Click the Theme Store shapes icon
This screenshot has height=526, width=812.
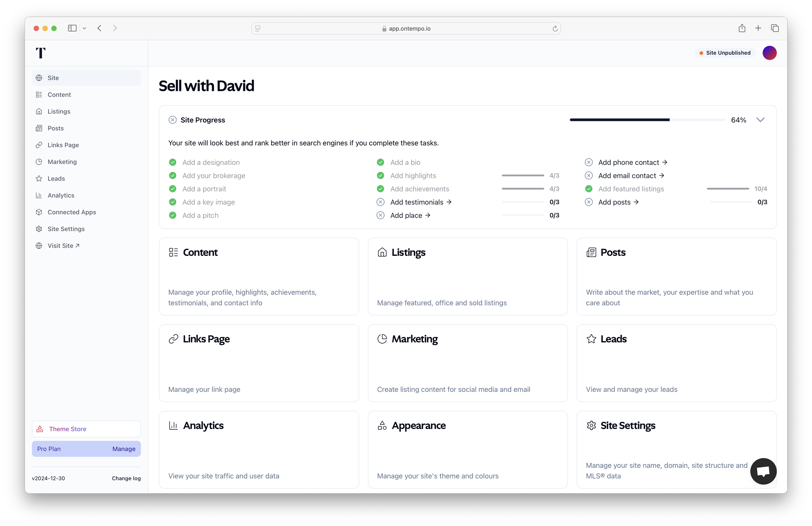click(40, 429)
